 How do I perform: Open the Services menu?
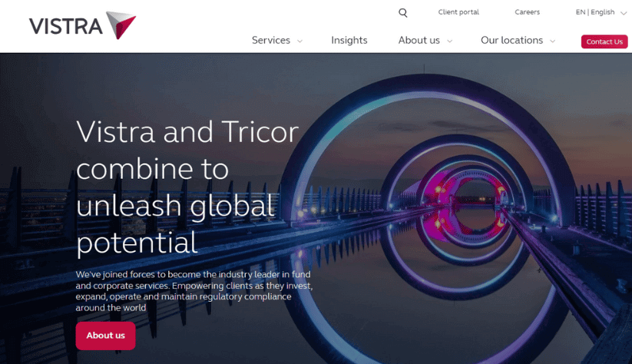(x=271, y=40)
